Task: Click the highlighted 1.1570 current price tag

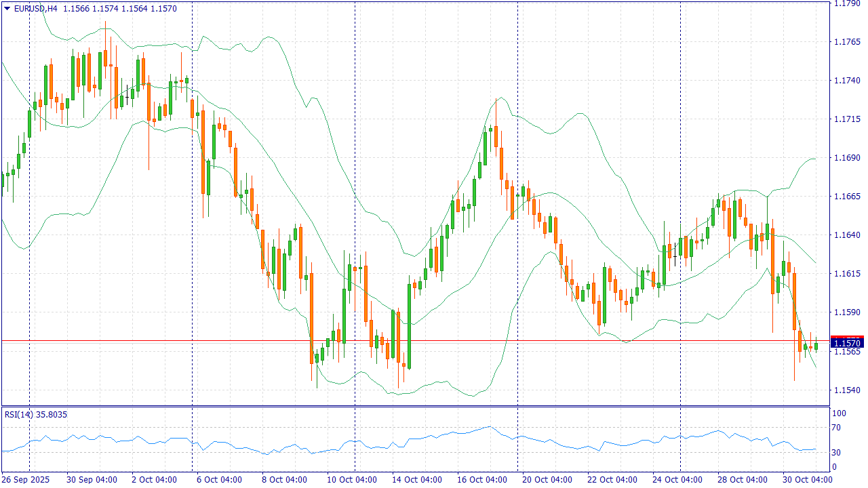Action: tap(847, 344)
